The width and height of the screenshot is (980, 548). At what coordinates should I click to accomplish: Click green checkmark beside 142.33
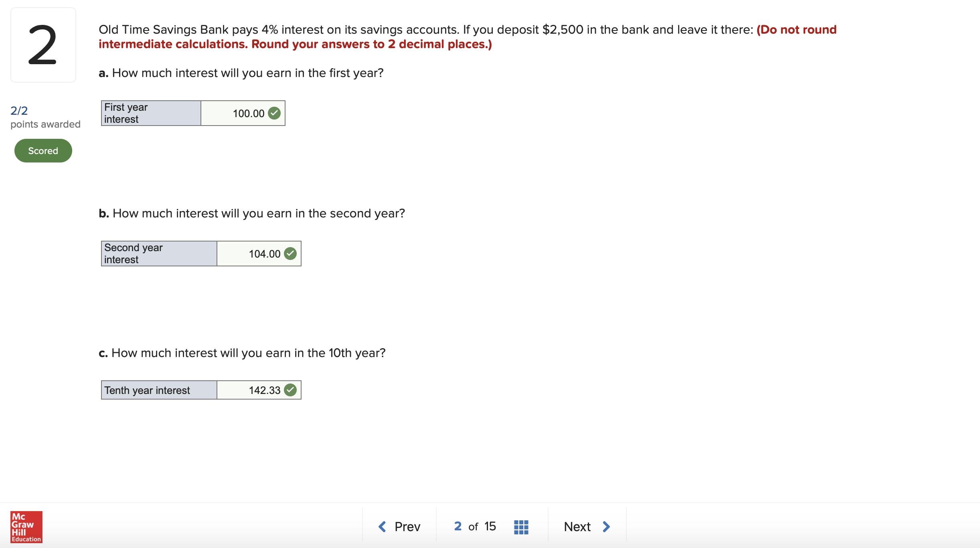point(290,390)
